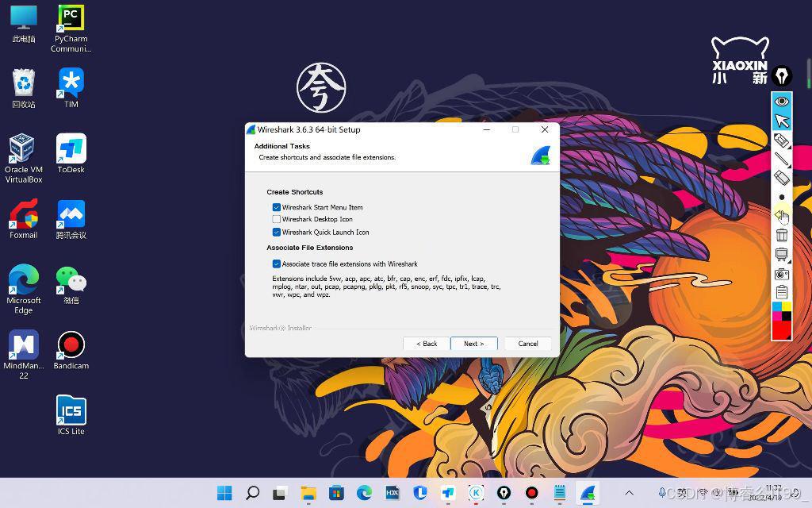Screen dimensions: 812x508
Task: Expand the system tray hidden icons chevron
Action: [x=629, y=493]
